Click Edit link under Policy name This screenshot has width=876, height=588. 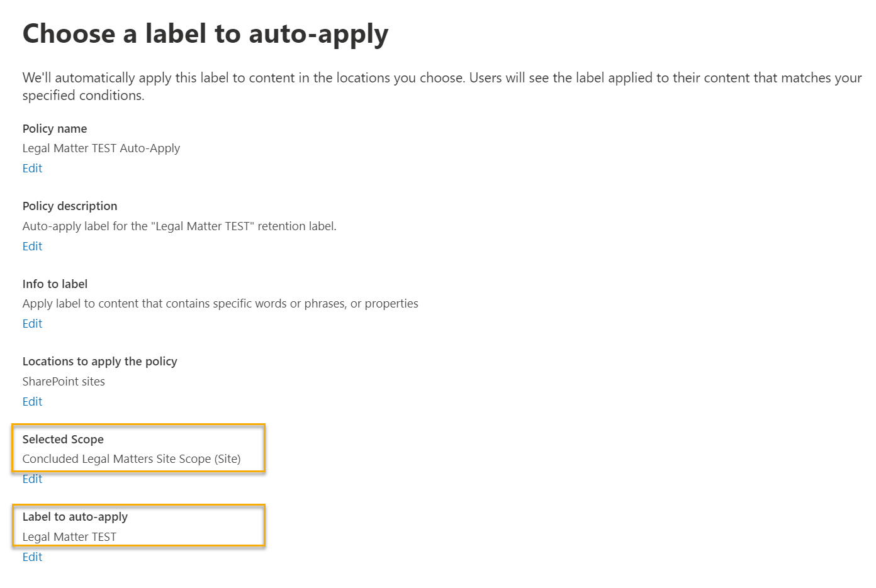tap(32, 169)
